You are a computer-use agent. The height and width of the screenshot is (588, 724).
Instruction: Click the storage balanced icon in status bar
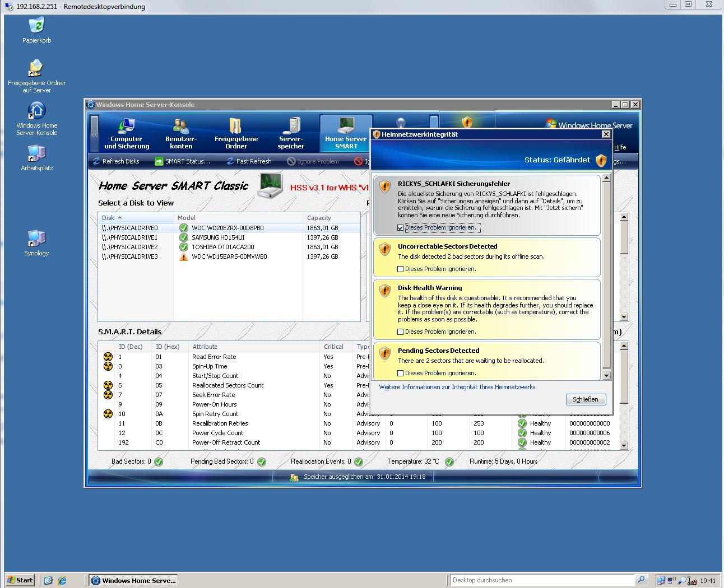(x=294, y=477)
